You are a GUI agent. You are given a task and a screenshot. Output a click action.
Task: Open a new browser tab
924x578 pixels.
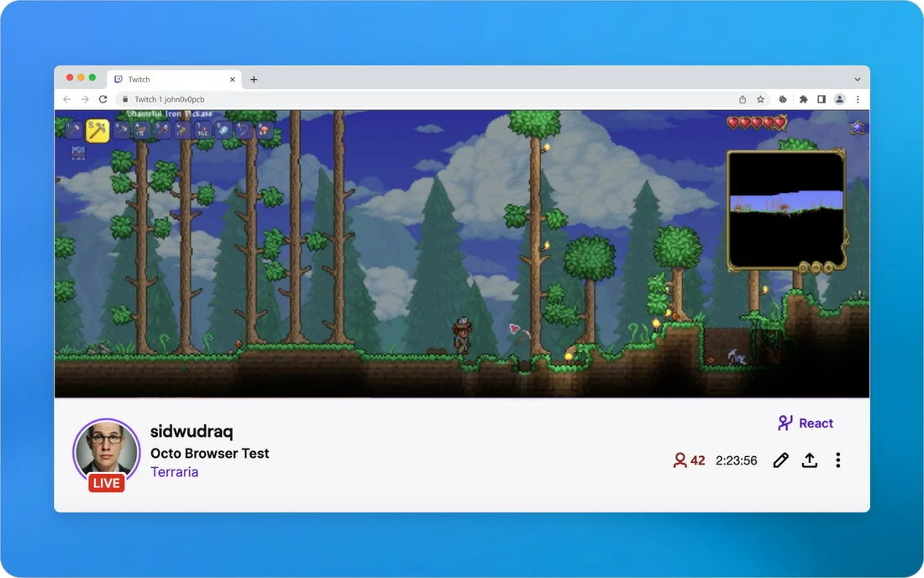(x=254, y=79)
